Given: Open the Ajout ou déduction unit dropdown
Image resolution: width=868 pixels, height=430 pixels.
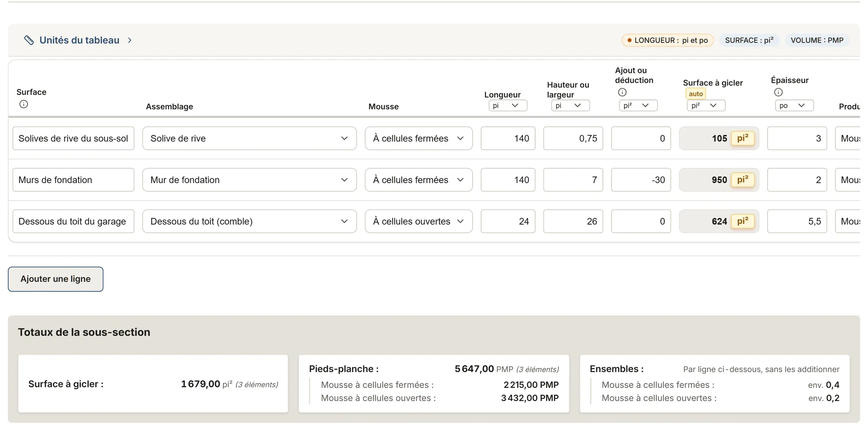Looking at the screenshot, I should tap(638, 105).
